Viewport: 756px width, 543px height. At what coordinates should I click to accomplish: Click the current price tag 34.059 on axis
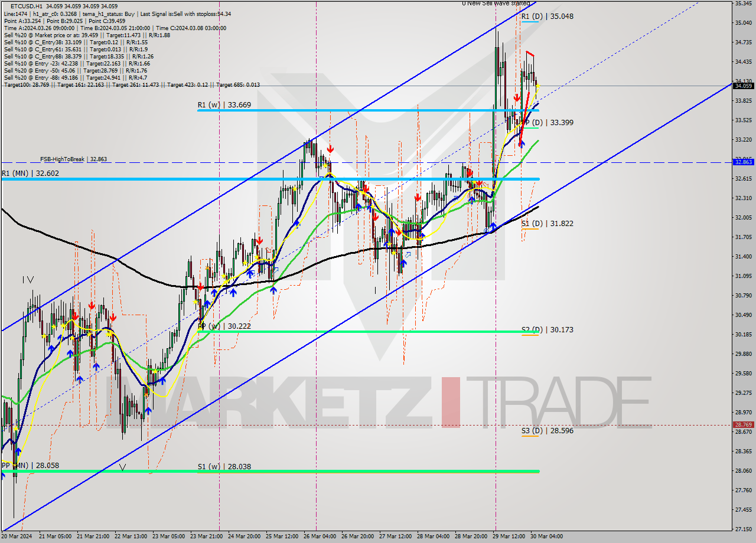pyautogui.click(x=743, y=86)
